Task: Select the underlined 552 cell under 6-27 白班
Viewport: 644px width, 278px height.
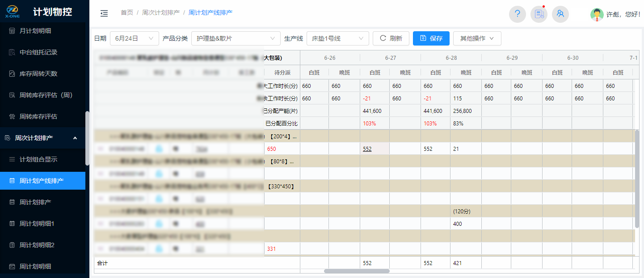Action: (x=367, y=149)
